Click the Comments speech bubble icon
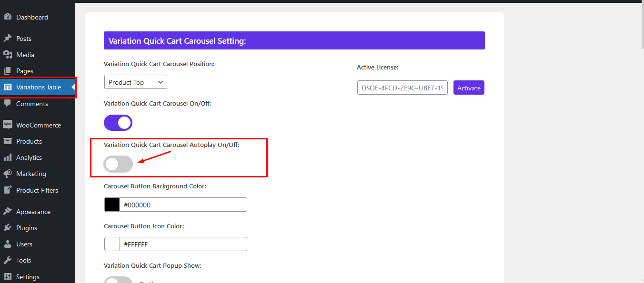The image size is (644, 283). [x=8, y=104]
